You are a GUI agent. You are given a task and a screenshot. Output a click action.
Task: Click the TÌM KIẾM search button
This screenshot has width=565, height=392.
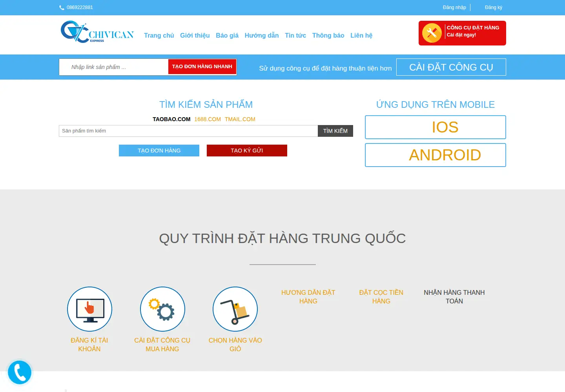[335, 131]
